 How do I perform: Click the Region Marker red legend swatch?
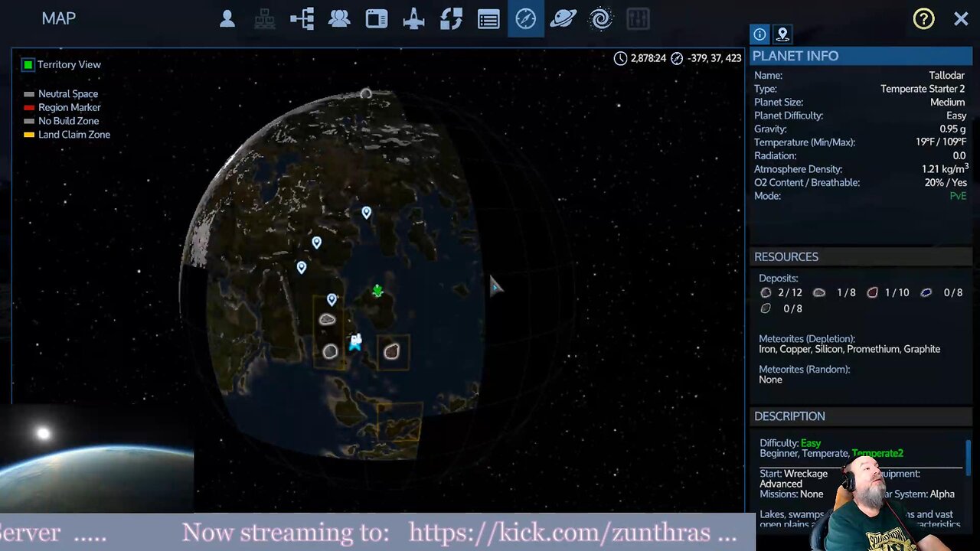point(29,108)
